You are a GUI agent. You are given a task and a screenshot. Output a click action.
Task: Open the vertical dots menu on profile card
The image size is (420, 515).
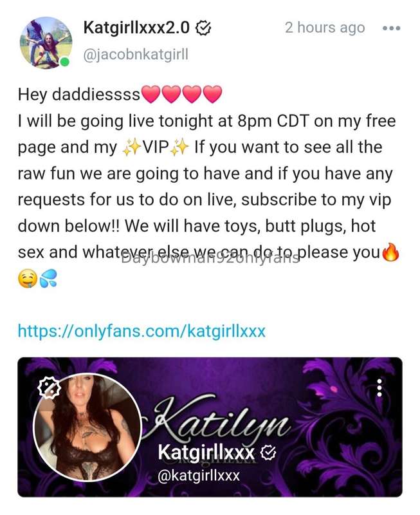click(379, 388)
